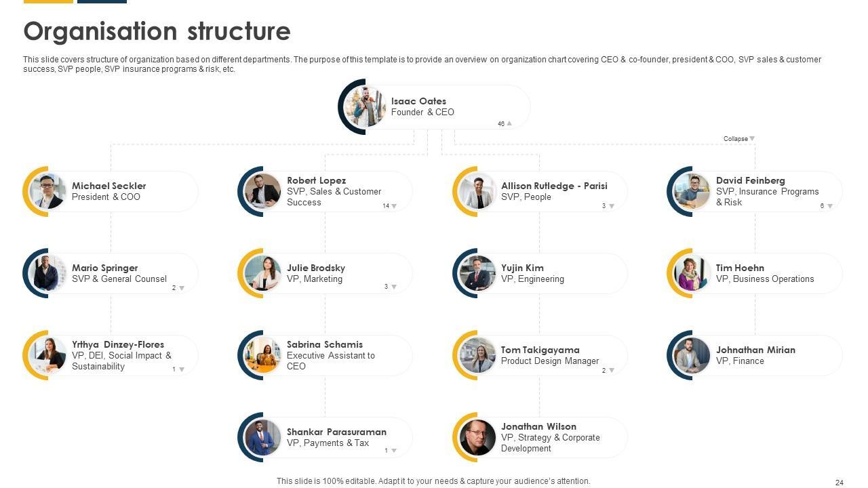
Task: Select Jonathan Wilson's profile photo
Action: coord(477,438)
